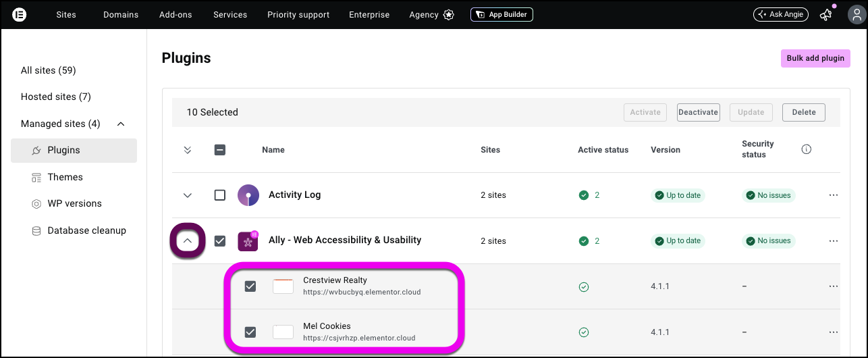Click Activity Log 'Up to date' badge
This screenshot has width=868, height=358.
coord(678,195)
